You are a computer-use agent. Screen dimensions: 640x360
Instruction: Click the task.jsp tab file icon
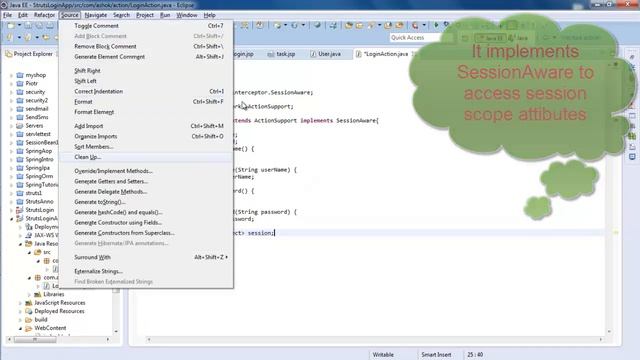pos(271,54)
